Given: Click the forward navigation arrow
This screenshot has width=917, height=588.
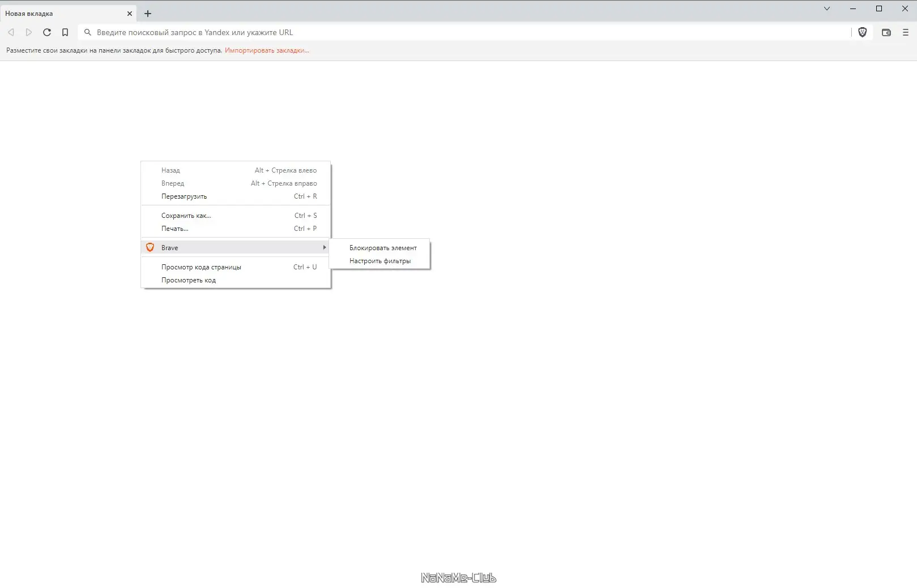Looking at the screenshot, I should (x=29, y=32).
